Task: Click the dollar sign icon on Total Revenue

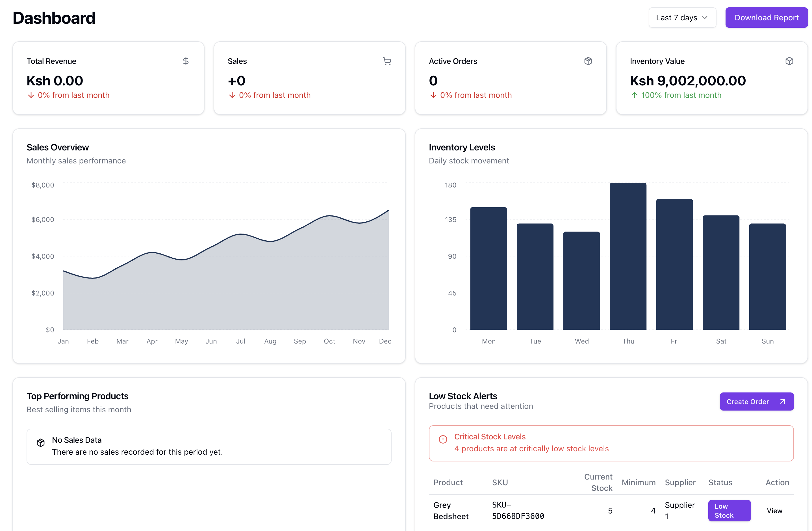Action: click(186, 61)
